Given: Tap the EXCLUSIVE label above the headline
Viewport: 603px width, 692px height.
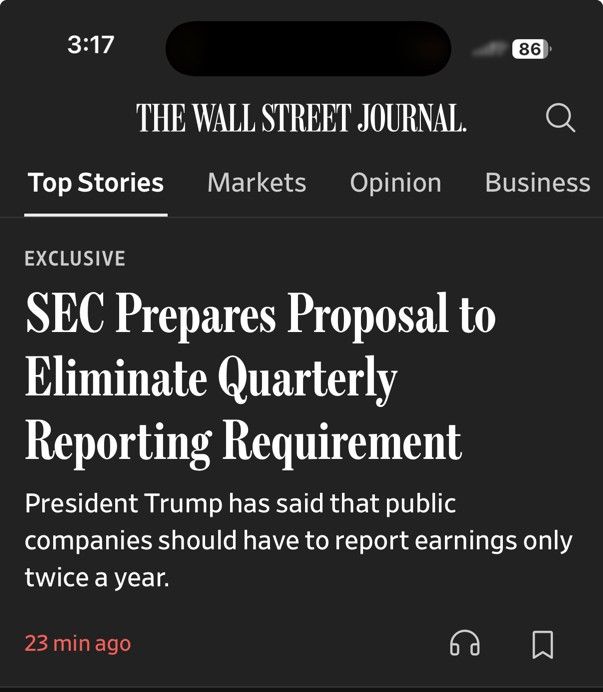Looking at the screenshot, I should coord(75,259).
